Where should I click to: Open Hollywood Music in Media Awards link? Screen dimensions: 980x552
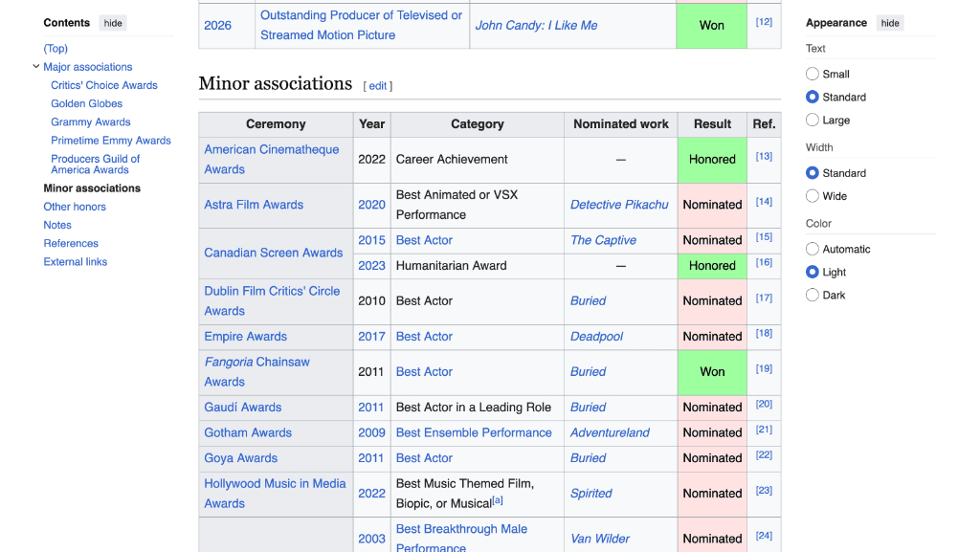(275, 494)
